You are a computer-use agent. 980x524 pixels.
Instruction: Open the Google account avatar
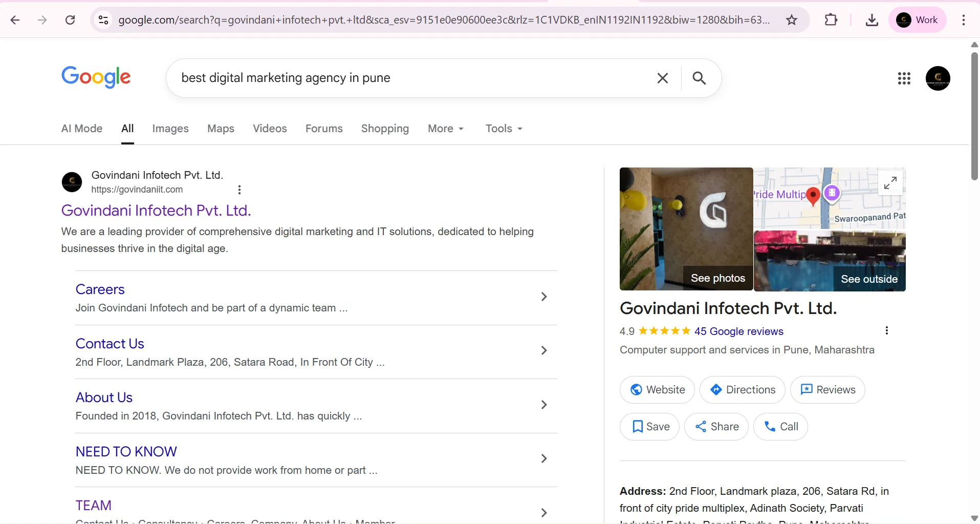point(938,78)
